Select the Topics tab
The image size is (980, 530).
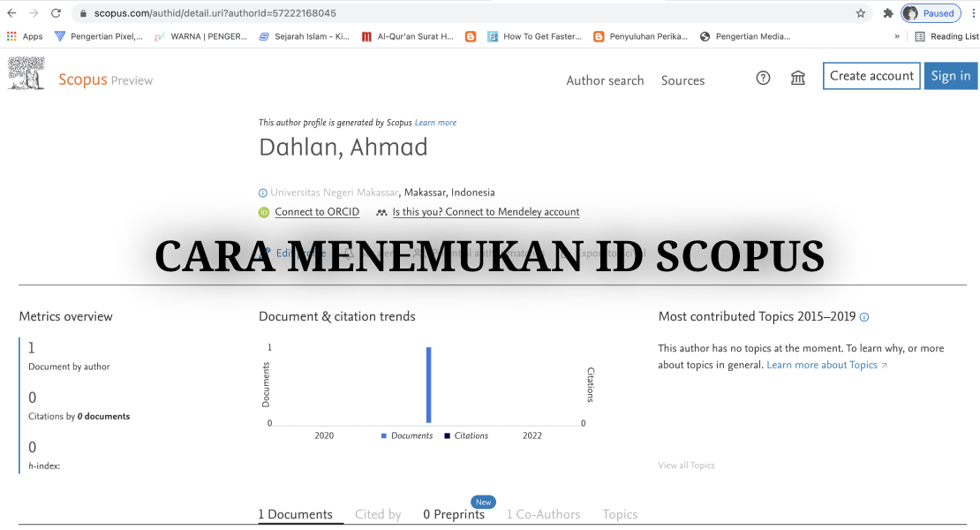click(620, 514)
